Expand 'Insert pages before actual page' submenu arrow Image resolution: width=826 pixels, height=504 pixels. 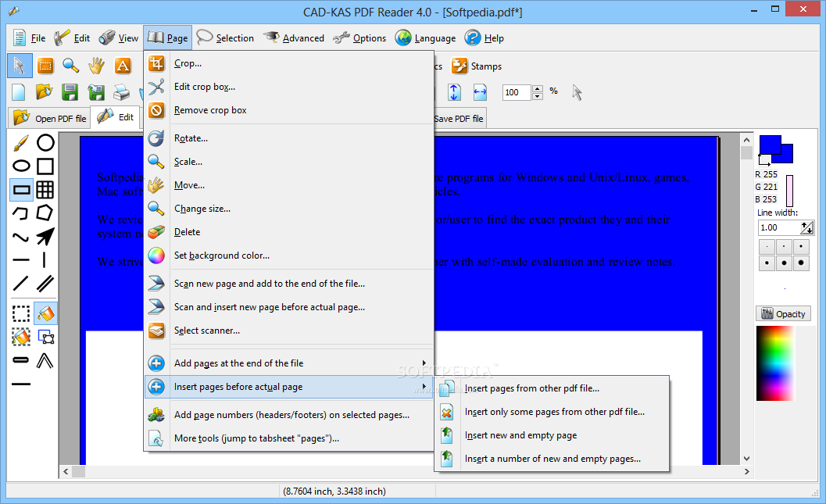(424, 387)
